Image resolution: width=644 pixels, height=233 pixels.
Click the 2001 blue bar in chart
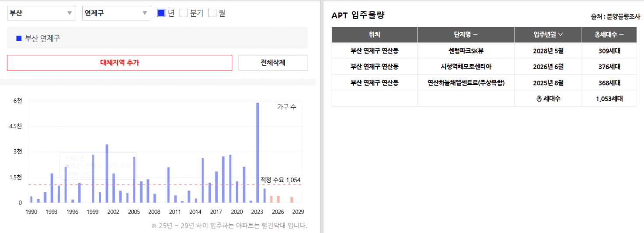click(107, 173)
